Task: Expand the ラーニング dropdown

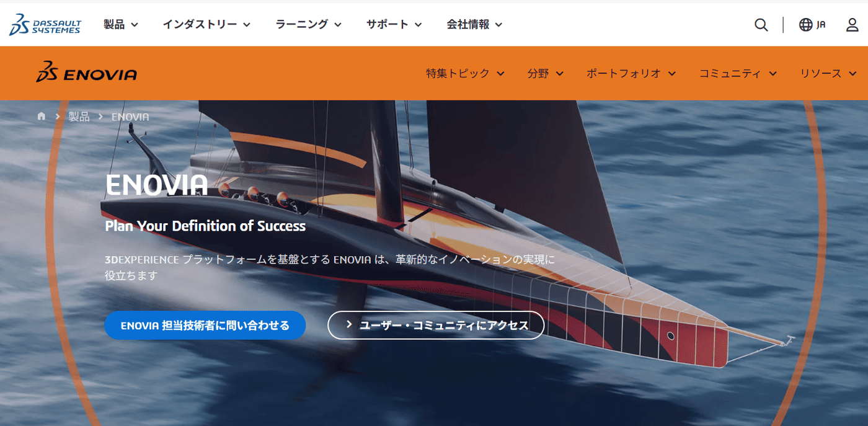Action: [309, 25]
